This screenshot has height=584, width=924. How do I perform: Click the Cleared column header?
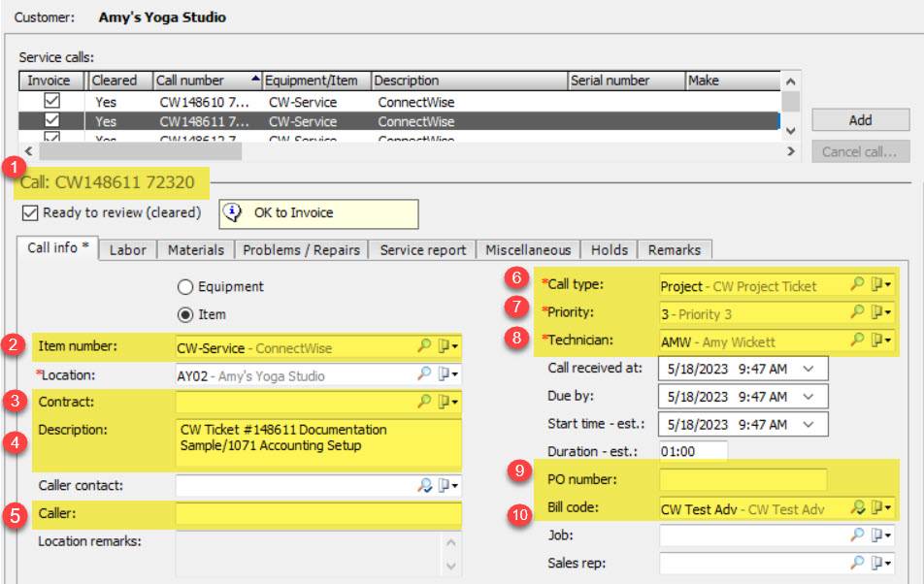click(x=119, y=81)
